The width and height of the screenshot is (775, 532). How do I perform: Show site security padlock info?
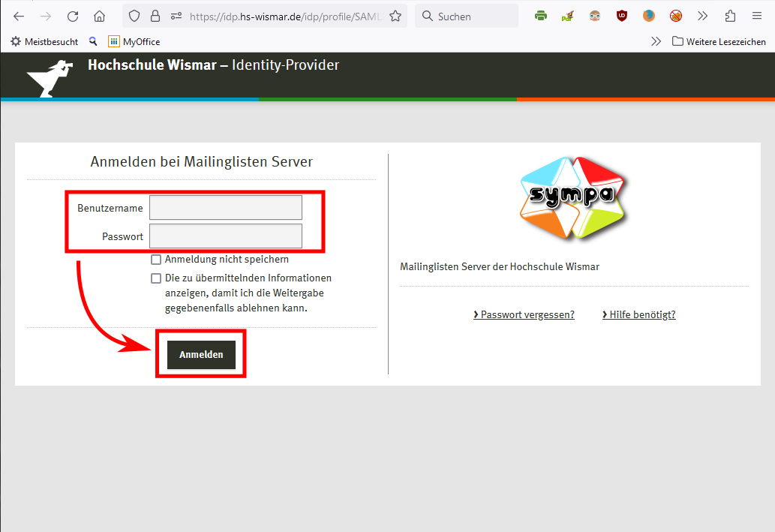155,17
